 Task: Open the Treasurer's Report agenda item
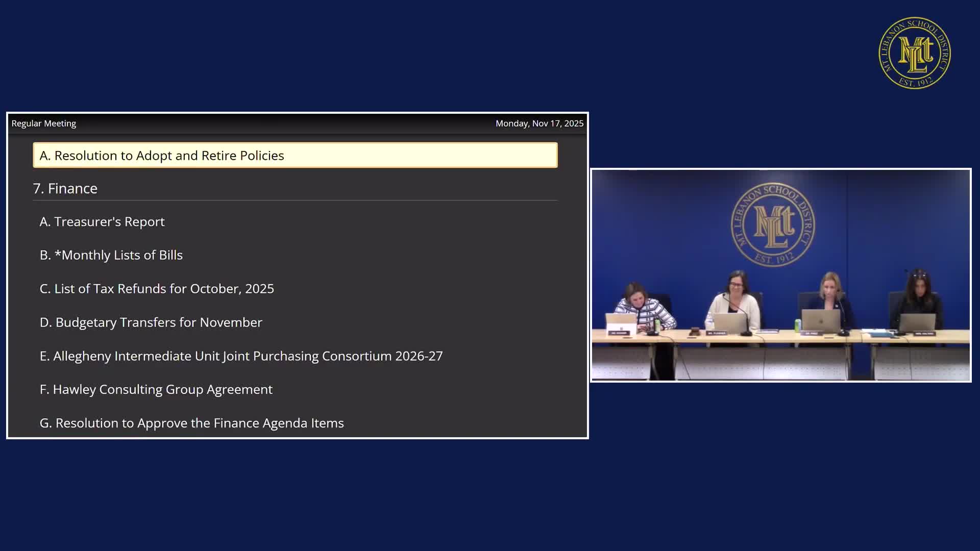click(x=102, y=221)
